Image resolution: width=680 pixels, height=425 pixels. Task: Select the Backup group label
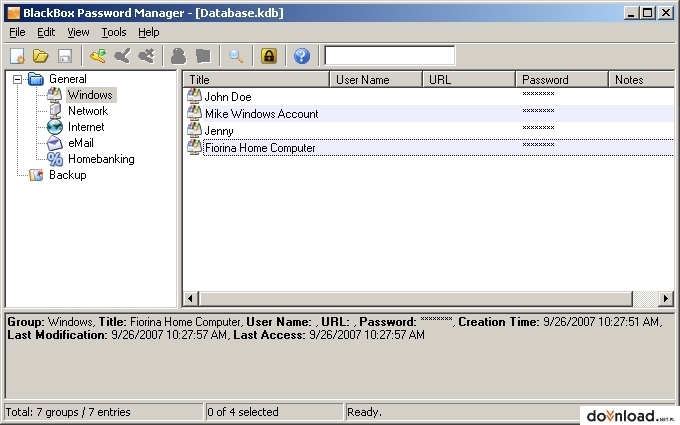click(68, 175)
